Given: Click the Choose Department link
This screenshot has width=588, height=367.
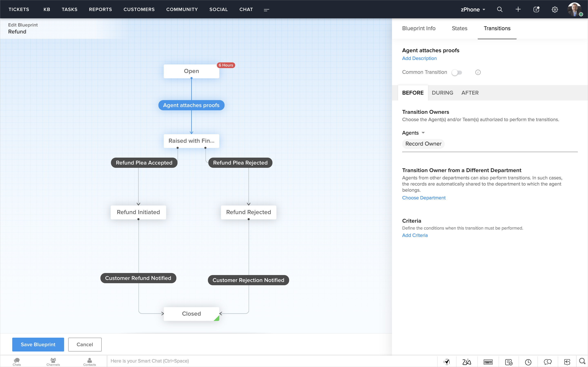Looking at the screenshot, I should coord(423,198).
